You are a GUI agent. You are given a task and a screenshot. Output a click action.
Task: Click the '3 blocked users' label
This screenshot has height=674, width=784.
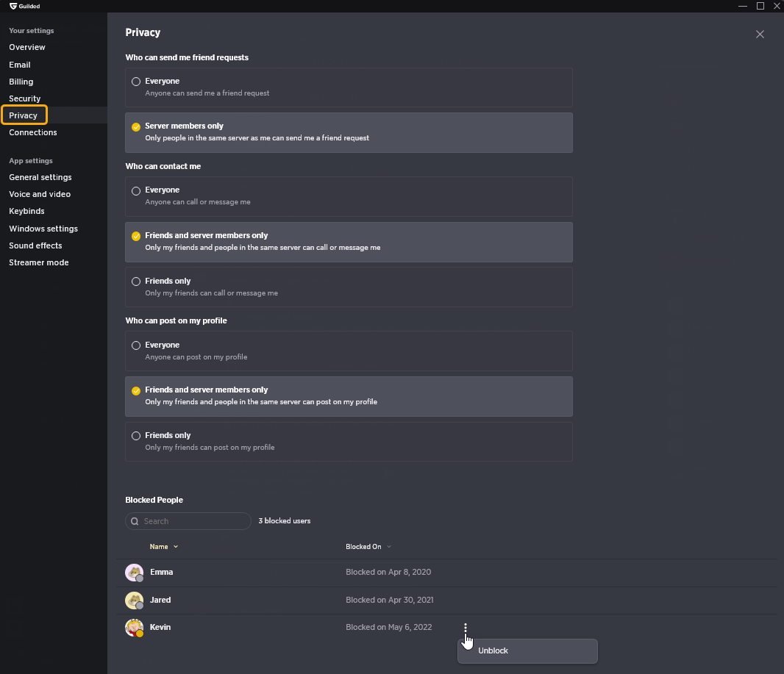point(285,520)
